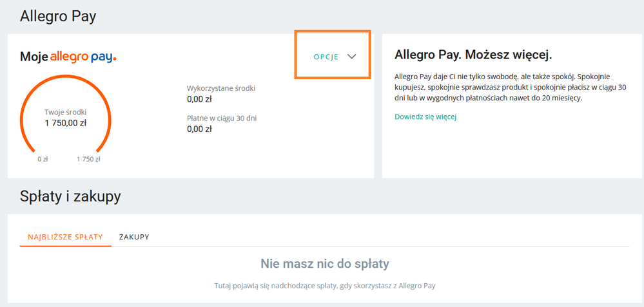Click the Moje Allegro Pay logo
This screenshot has height=307, width=644.
68,57
